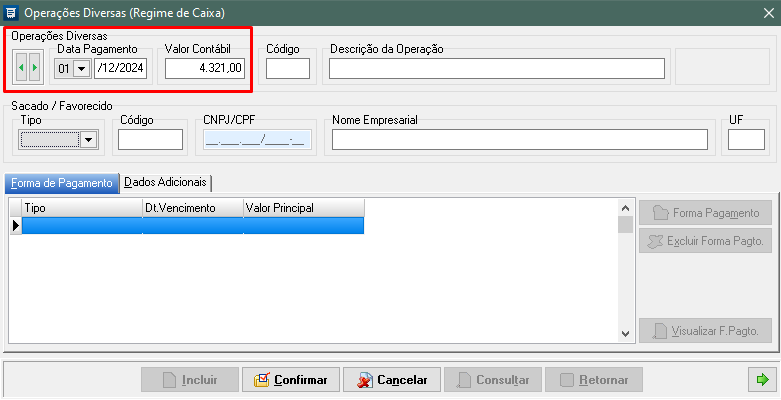Click the Retornar button
This screenshot has width=781, height=400.
[x=594, y=380]
